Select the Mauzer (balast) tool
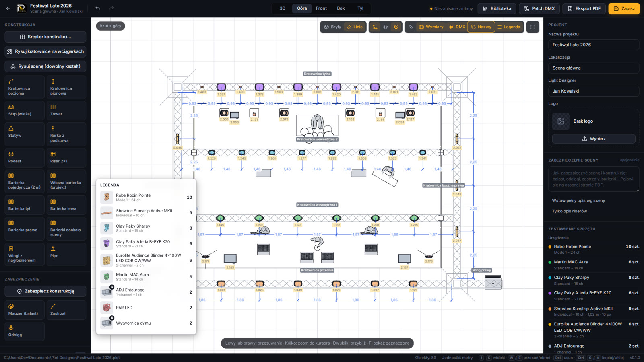644x362 pixels. coord(25,310)
